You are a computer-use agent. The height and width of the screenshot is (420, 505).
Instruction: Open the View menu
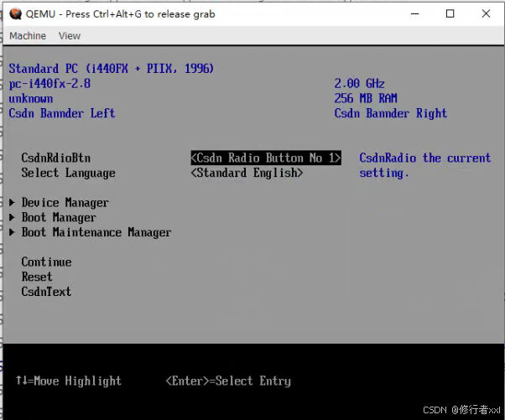[x=70, y=36]
